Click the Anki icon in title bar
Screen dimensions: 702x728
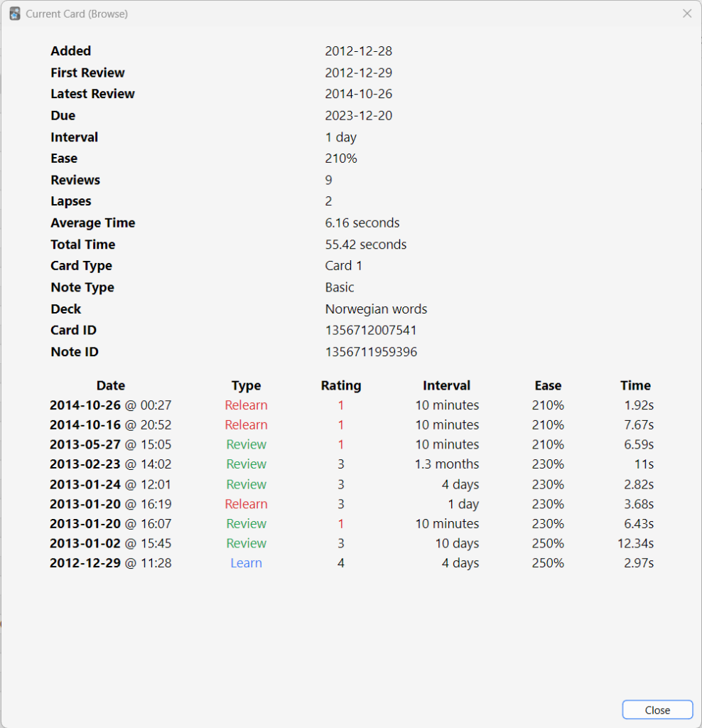pos(14,14)
